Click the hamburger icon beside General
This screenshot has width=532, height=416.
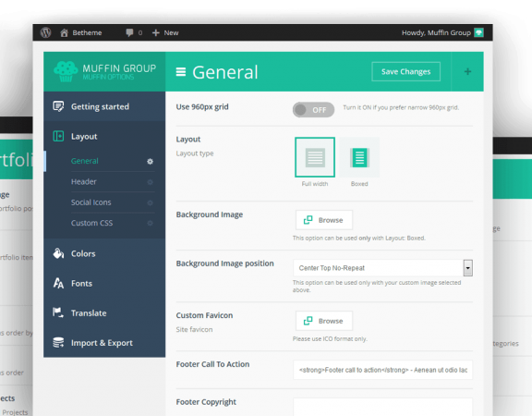[181, 72]
